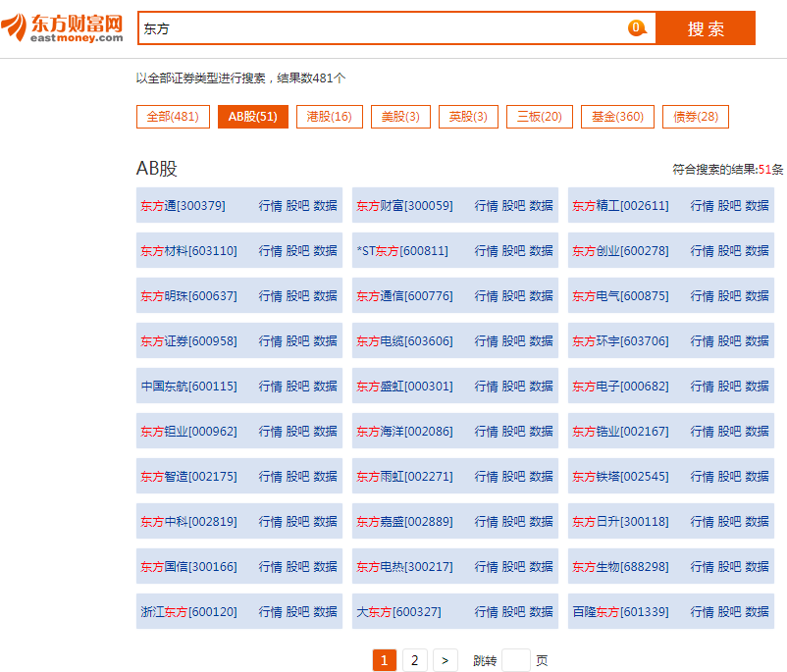
Task: Switch to the 港股(16) tab
Action: tap(330, 117)
